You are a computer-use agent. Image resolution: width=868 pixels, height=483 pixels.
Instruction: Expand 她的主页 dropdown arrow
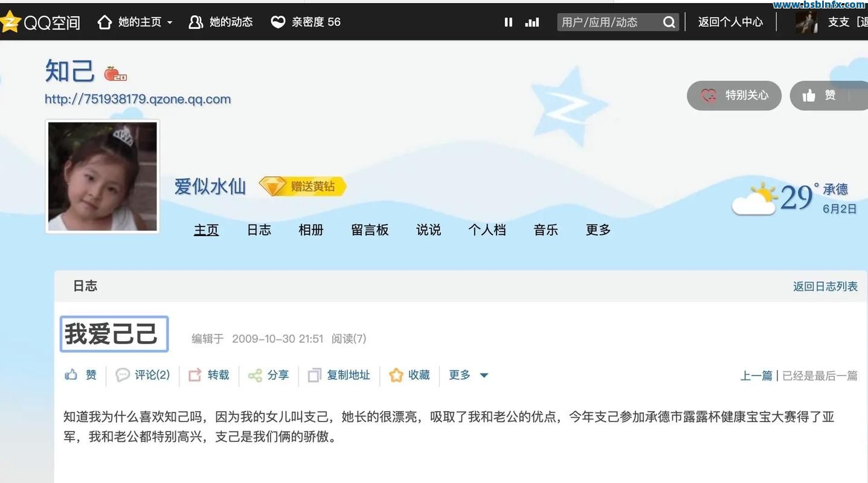point(170,22)
